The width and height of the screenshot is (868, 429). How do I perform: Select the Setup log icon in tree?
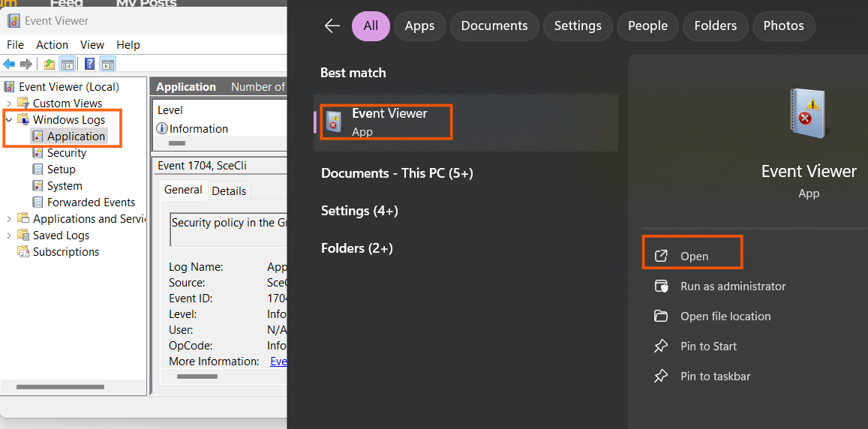[x=38, y=169]
